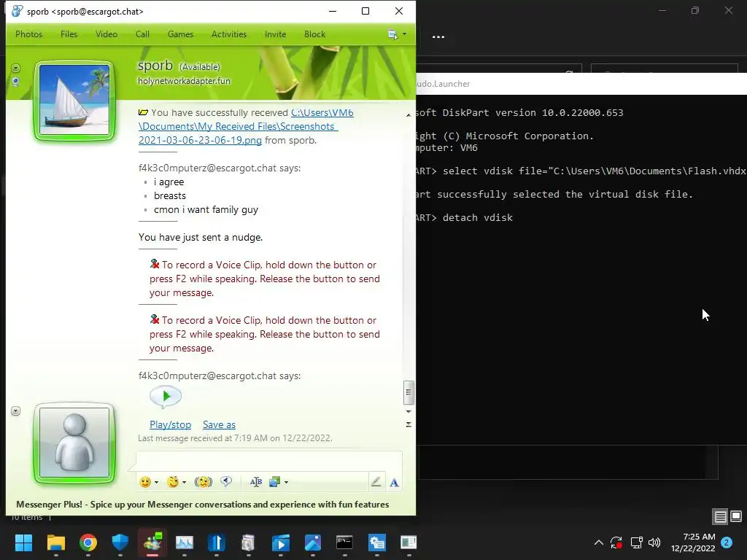Viewport: 747px width, 560px height.
Task: Open the clock showing 7:25 AM
Action: pyautogui.click(x=693, y=542)
